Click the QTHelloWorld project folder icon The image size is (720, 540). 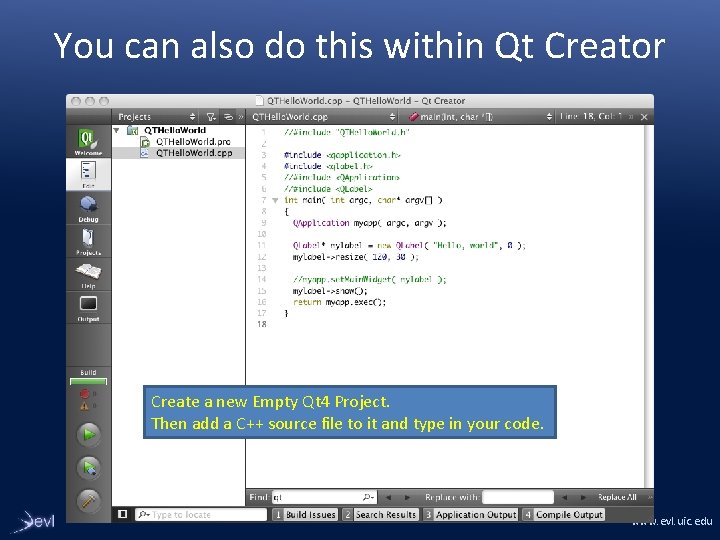[132, 130]
